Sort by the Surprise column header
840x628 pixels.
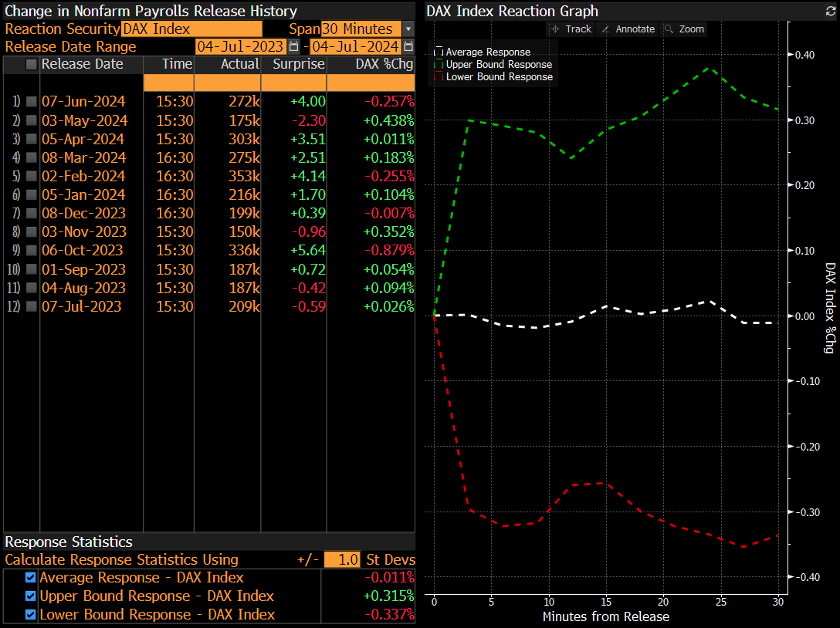coord(298,64)
